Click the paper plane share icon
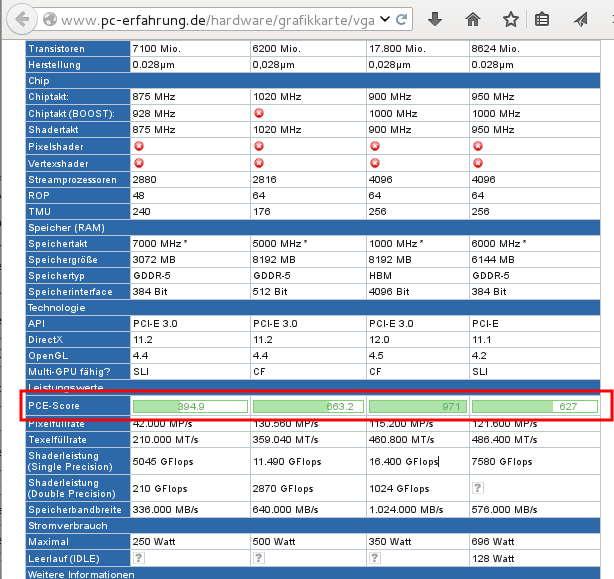 [581, 19]
